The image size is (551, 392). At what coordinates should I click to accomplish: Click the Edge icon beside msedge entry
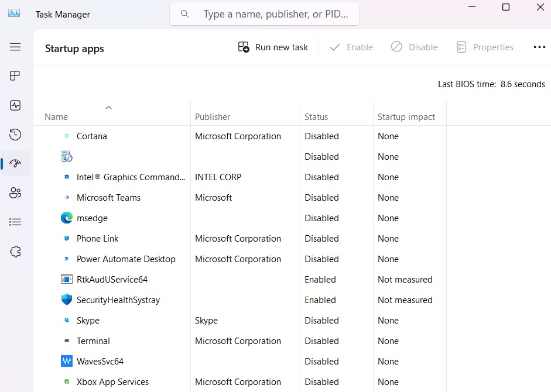[66, 218]
